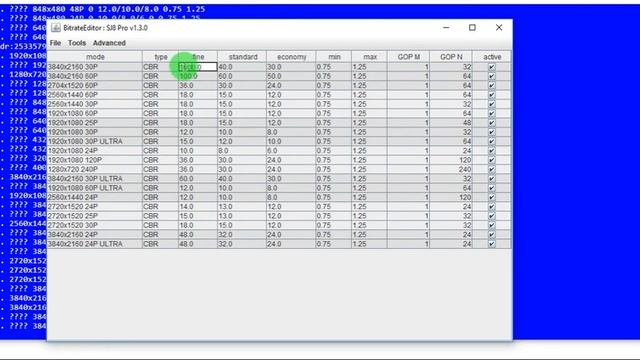Toggle active checkbox for 1920x1080 25P
Image resolution: width=640 pixels, height=360 pixels.
coord(491,122)
